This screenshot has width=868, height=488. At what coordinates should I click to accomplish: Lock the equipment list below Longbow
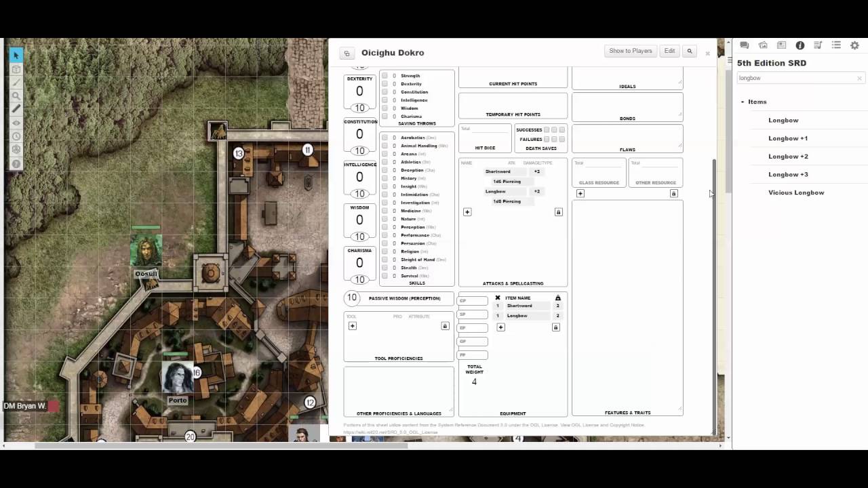(555, 327)
